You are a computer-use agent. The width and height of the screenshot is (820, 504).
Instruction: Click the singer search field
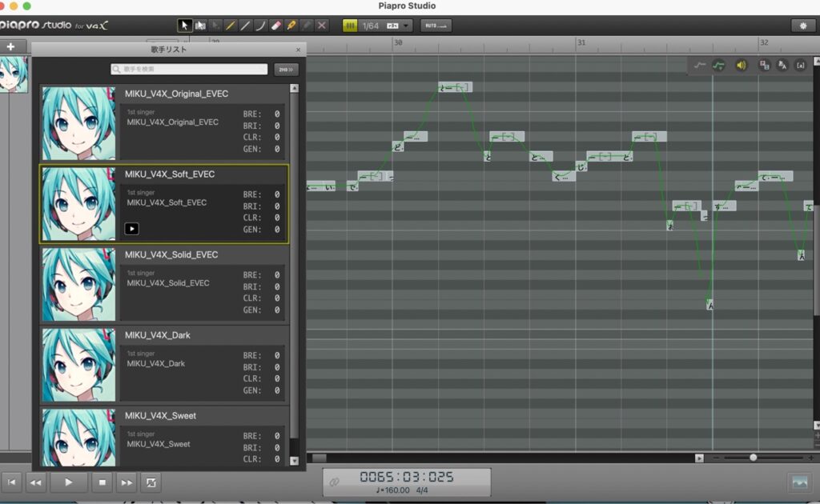pos(189,69)
